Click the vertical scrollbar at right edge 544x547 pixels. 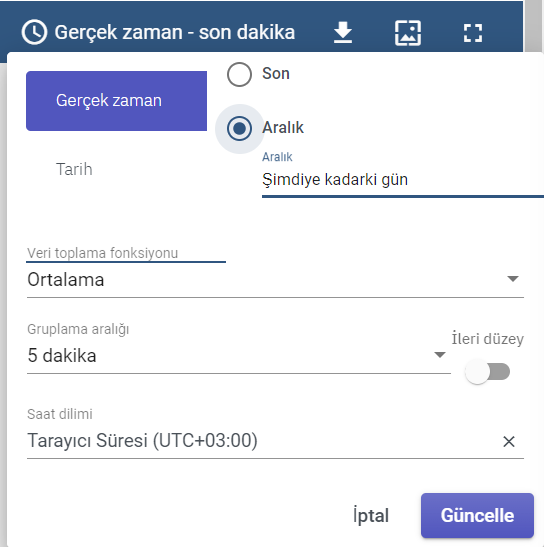click(534, 26)
